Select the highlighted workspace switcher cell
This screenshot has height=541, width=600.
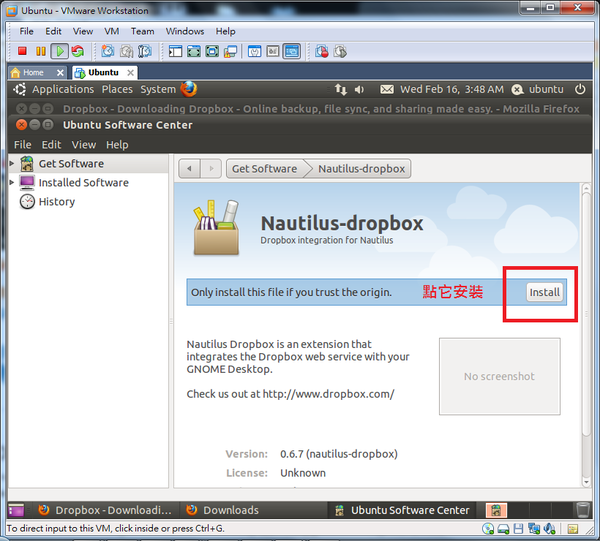click(x=496, y=510)
